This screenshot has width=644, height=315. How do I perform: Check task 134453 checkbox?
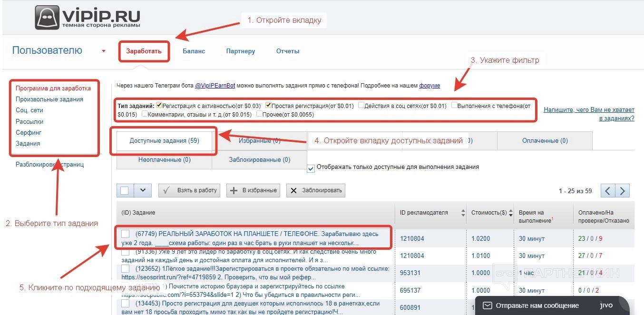coord(126,303)
